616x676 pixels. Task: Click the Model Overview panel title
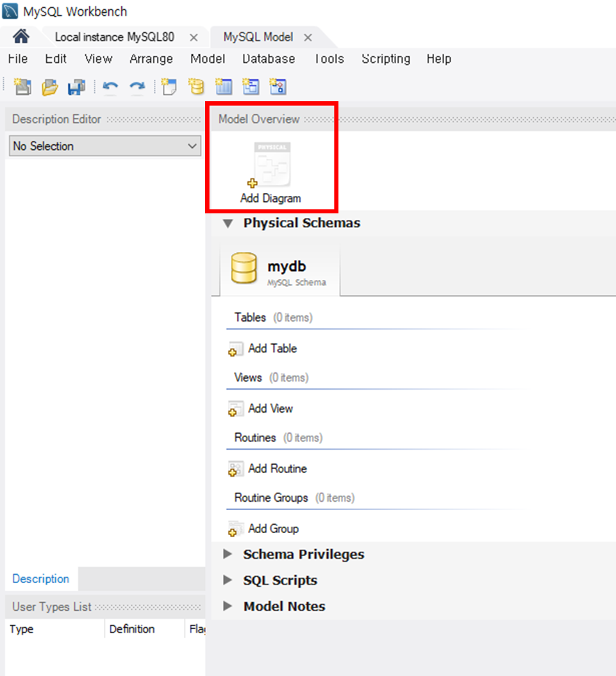click(259, 119)
